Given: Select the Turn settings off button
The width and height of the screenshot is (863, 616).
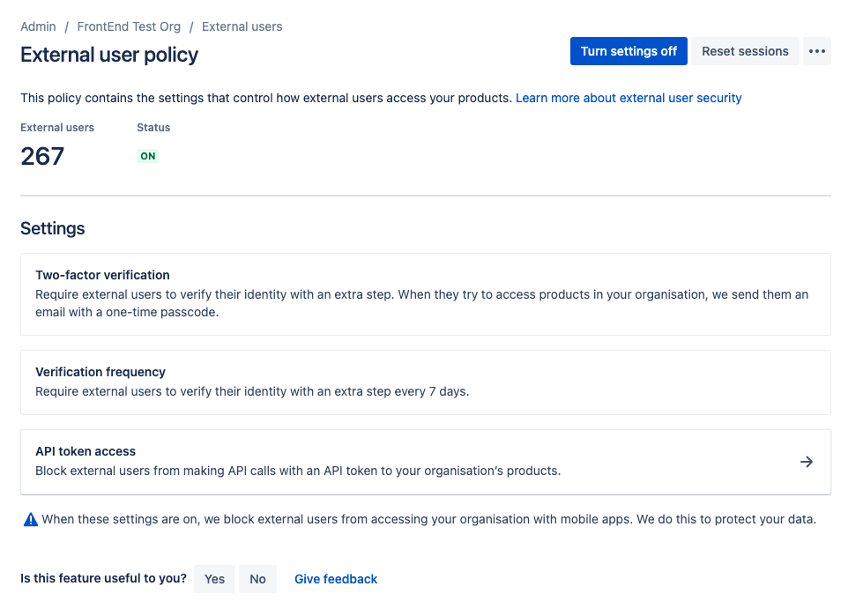Looking at the screenshot, I should 629,51.
